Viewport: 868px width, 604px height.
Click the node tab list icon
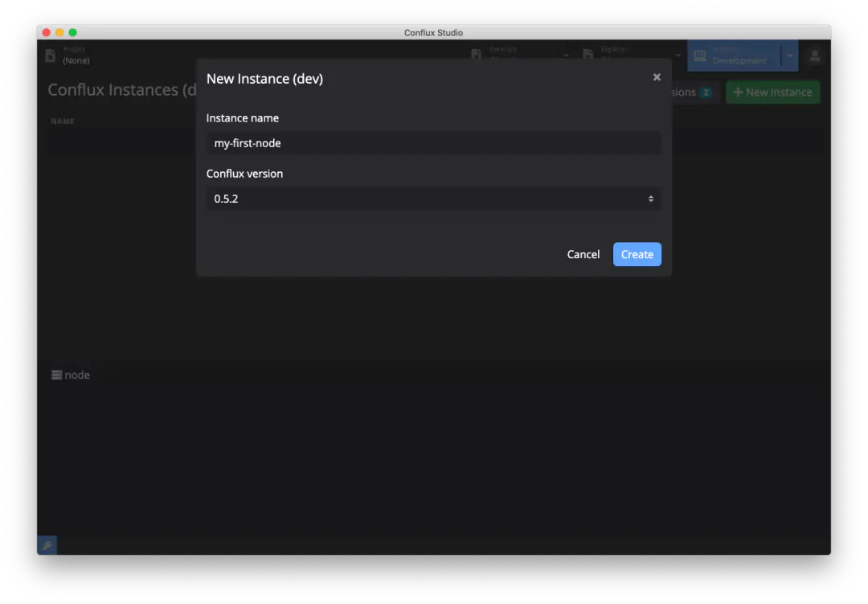[x=56, y=375]
